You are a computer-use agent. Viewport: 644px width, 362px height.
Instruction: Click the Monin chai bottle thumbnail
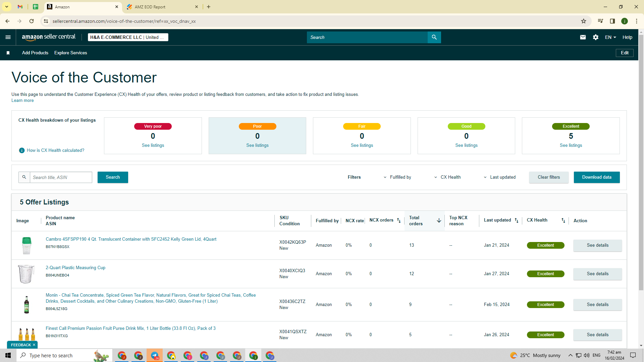pyautogui.click(x=26, y=305)
